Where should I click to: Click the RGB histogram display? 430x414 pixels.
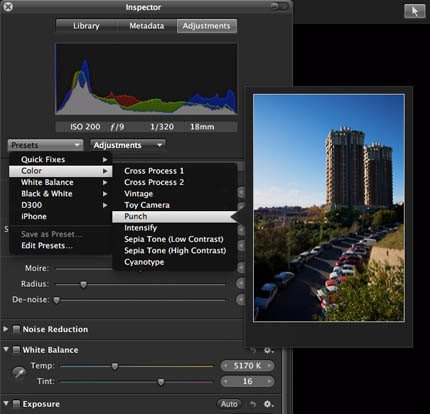[146, 79]
